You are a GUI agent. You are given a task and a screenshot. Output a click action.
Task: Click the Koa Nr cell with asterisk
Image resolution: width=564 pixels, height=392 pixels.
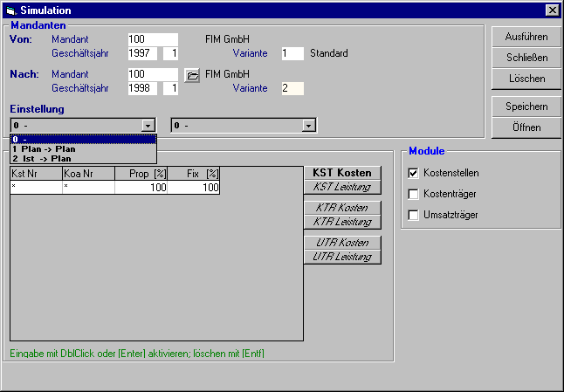pos(88,188)
